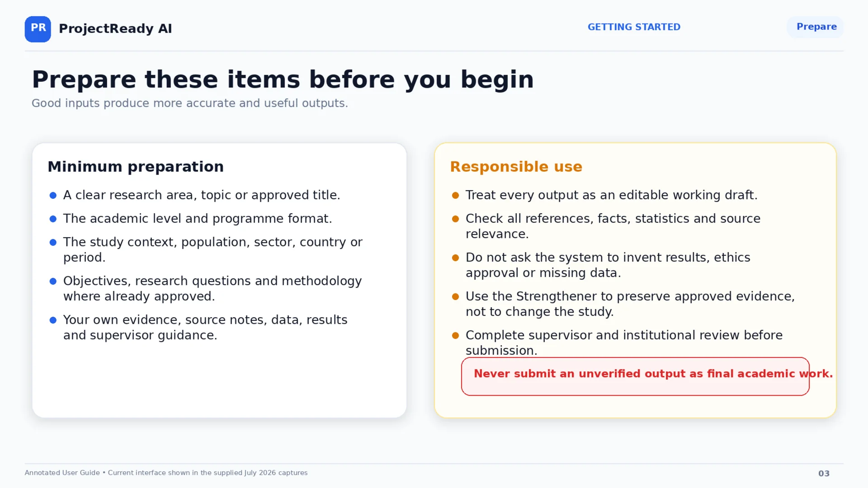Click the blue bullet beside Your own evidence

53,320
